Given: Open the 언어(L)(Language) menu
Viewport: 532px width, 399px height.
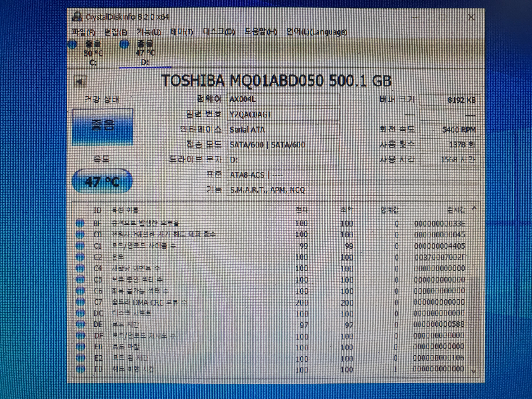Looking at the screenshot, I should [317, 32].
